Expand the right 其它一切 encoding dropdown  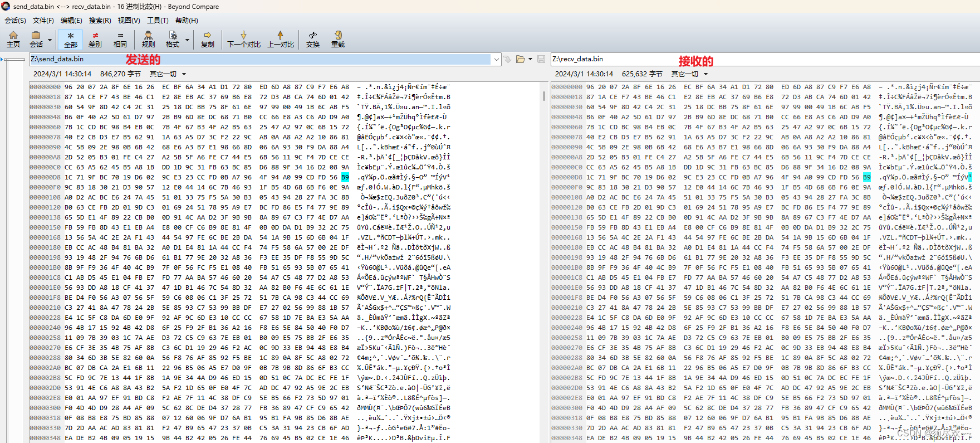[x=705, y=74]
